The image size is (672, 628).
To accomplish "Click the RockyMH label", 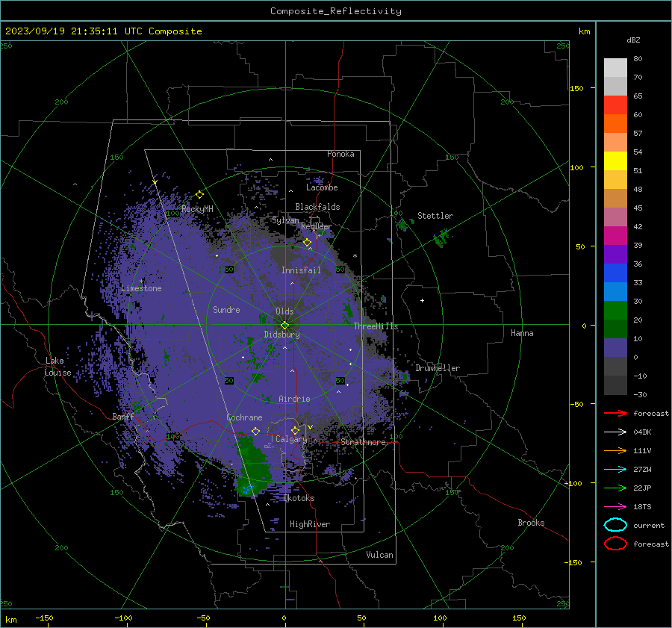I will pyautogui.click(x=197, y=209).
